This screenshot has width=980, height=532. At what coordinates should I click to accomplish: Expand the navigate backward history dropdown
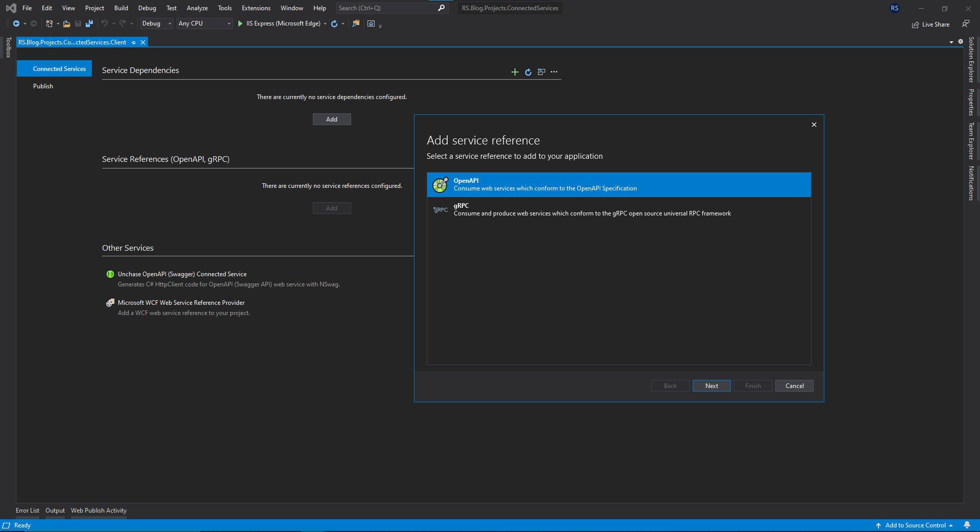[25, 23]
